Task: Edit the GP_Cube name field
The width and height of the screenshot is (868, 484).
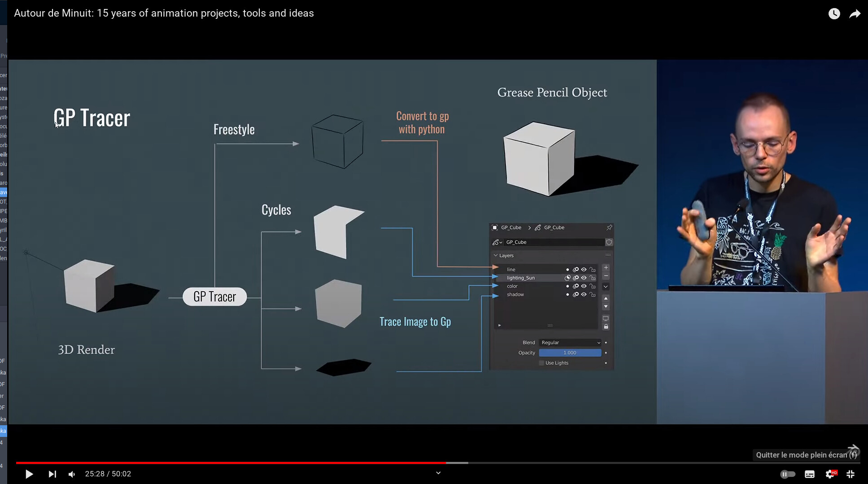Action: click(x=554, y=242)
